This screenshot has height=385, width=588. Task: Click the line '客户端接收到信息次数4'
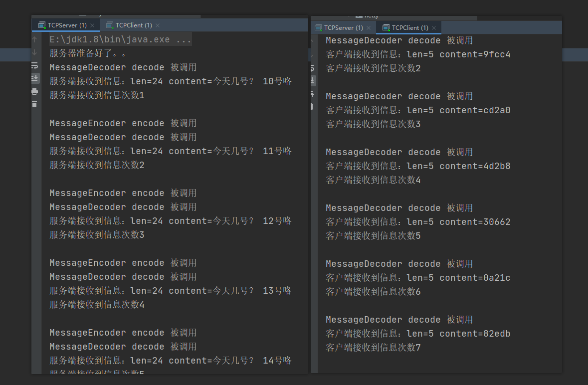tap(373, 180)
